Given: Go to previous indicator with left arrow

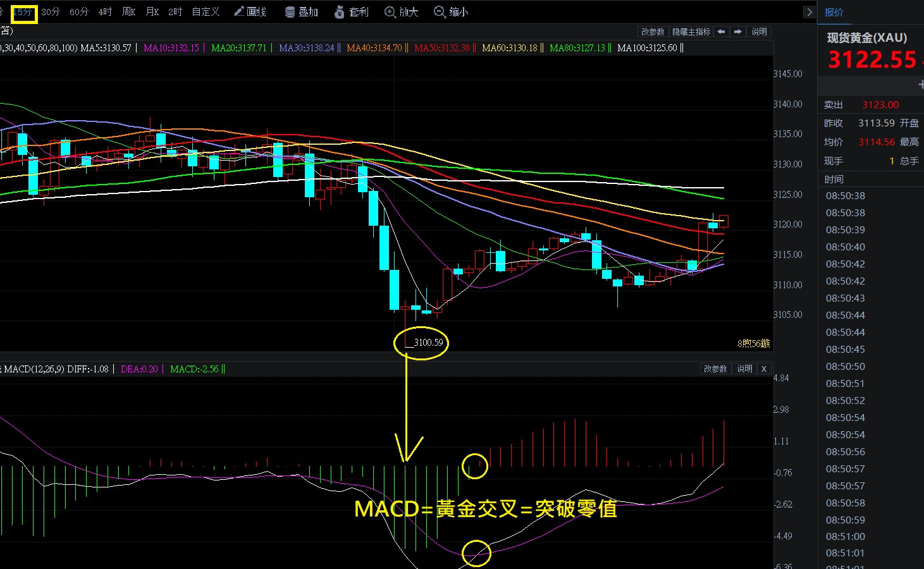Looking at the screenshot, I should 721,32.
